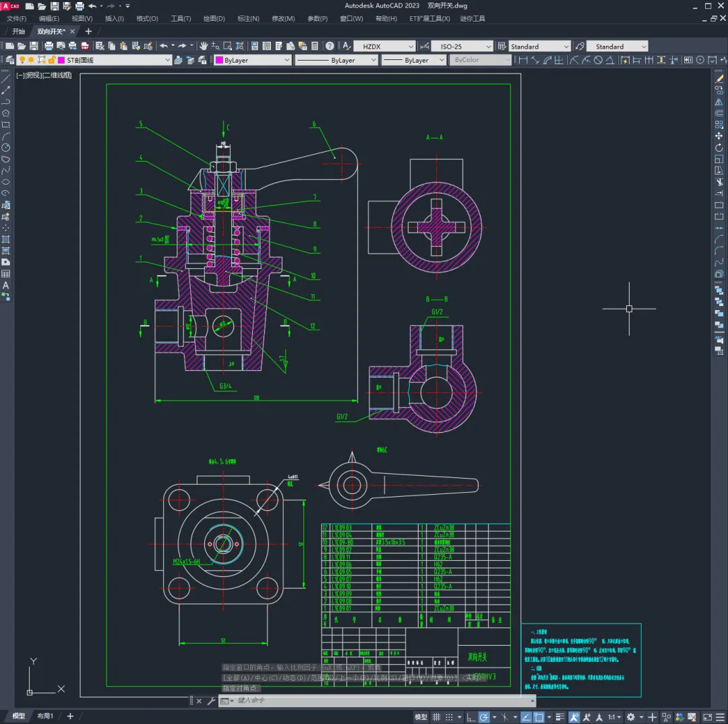Open the QuickCalc calculator icon
This screenshot has width=728, height=724.
(315, 46)
